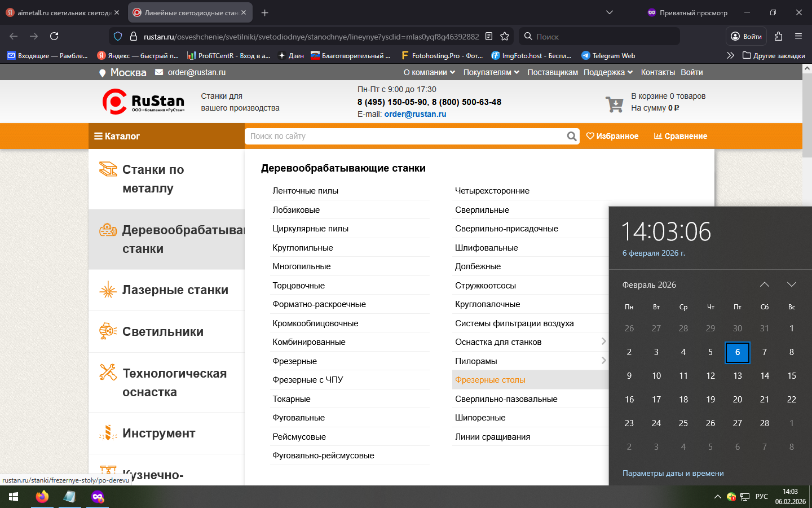Click the search magnifier icon in site search

point(572,136)
